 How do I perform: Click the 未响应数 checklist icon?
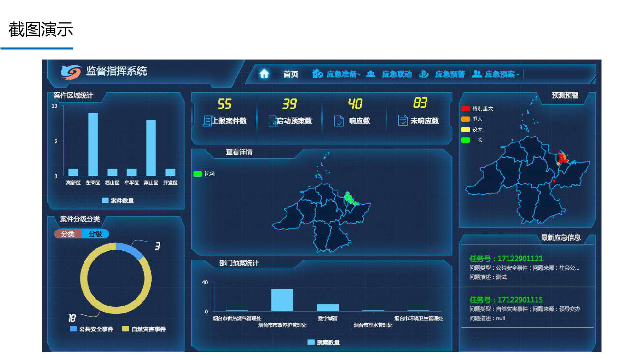click(x=403, y=120)
